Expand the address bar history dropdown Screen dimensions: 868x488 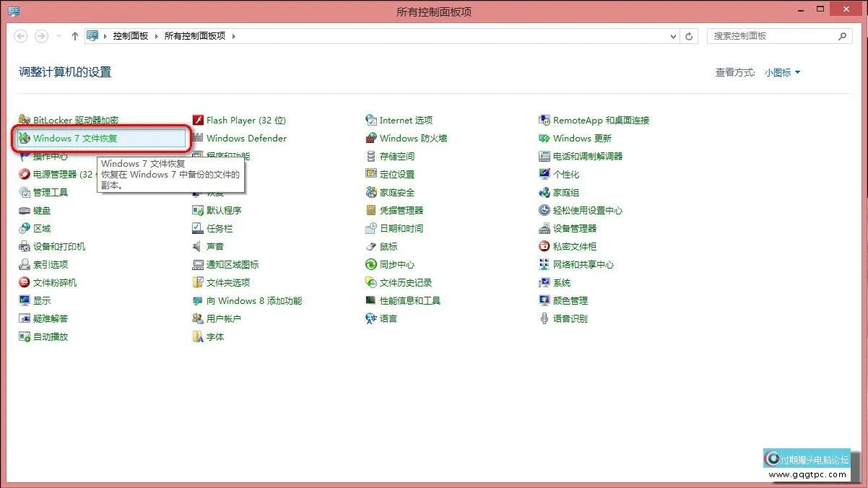(x=672, y=35)
